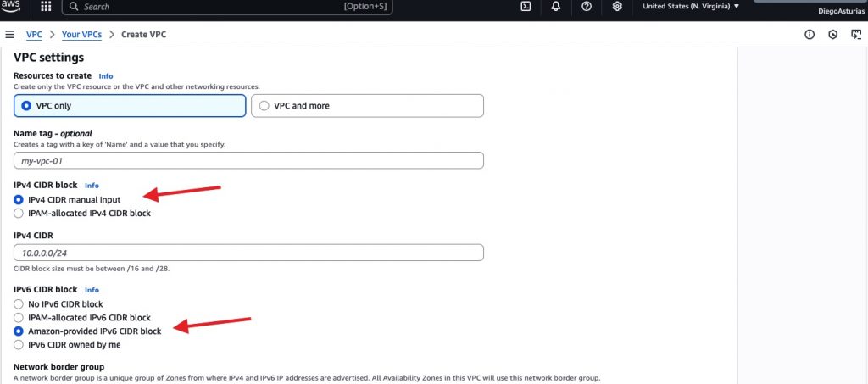
Task: Open Info link for IPv4 CIDR block
Action: (x=92, y=186)
